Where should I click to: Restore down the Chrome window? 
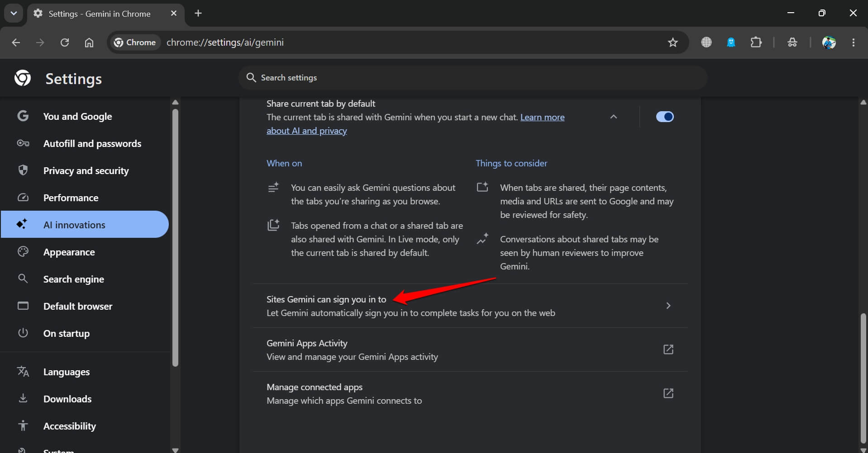pos(822,13)
